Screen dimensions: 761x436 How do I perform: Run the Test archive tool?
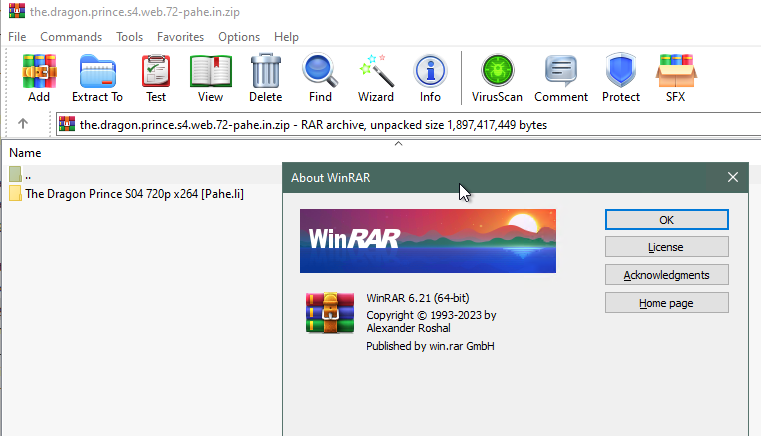tap(156, 78)
